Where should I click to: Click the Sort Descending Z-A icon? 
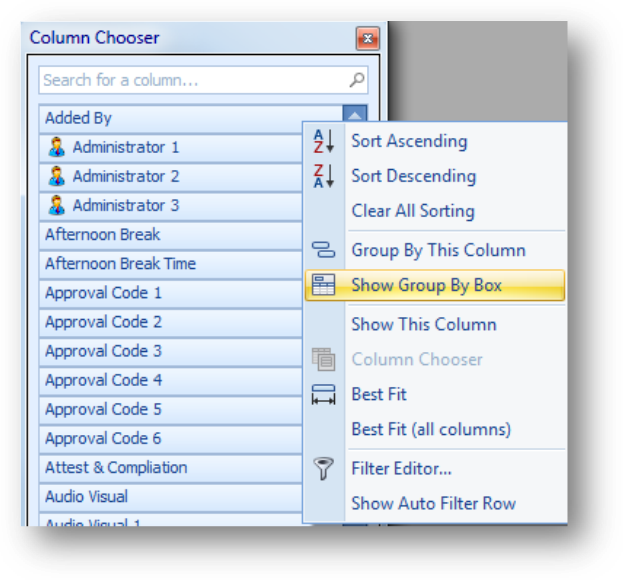324,176
